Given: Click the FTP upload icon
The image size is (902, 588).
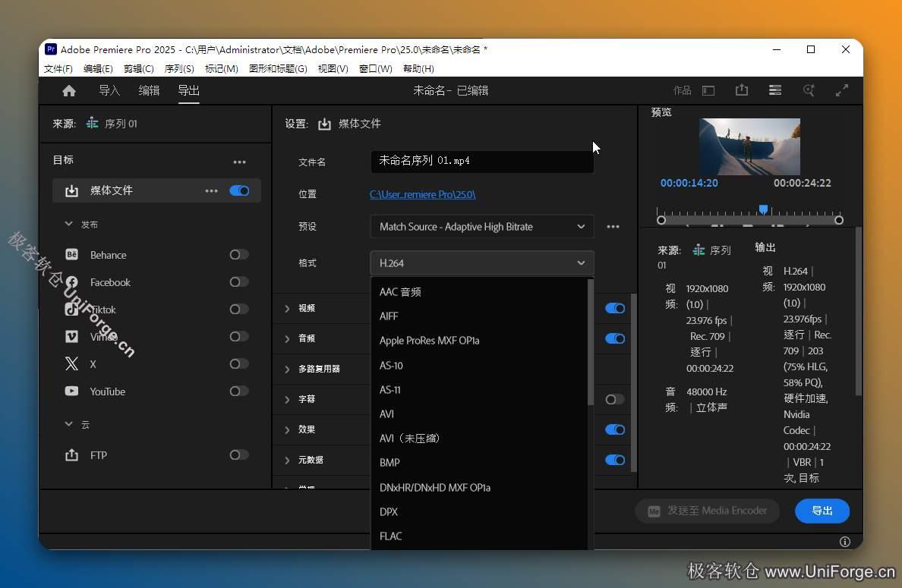Looking at the screenshot, I should [71, 455].
